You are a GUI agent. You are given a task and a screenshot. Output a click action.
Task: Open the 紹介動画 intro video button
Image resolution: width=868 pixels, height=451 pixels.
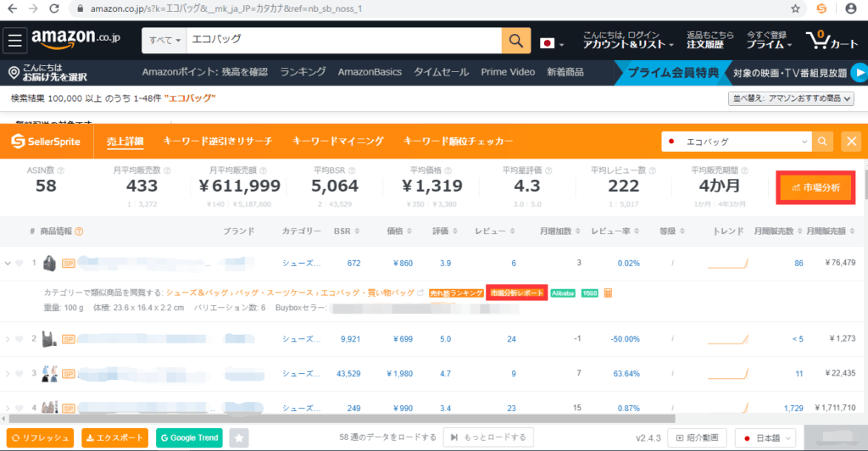point(698,437)
